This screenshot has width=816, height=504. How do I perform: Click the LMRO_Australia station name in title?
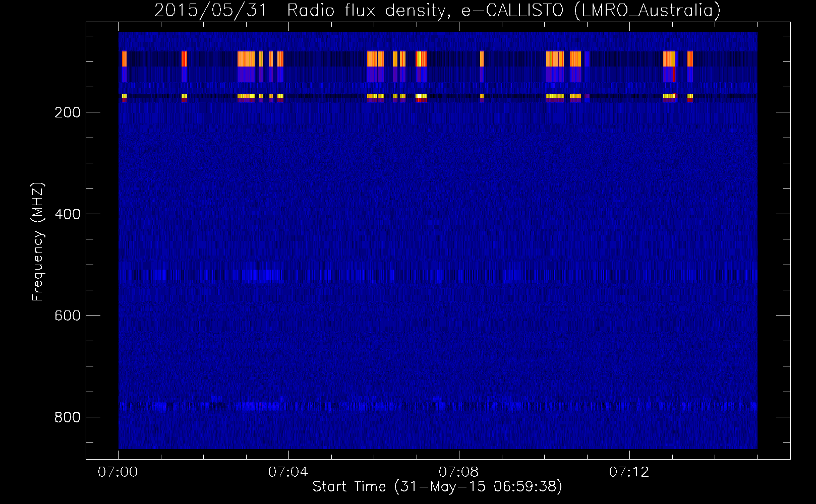(648, 10)
